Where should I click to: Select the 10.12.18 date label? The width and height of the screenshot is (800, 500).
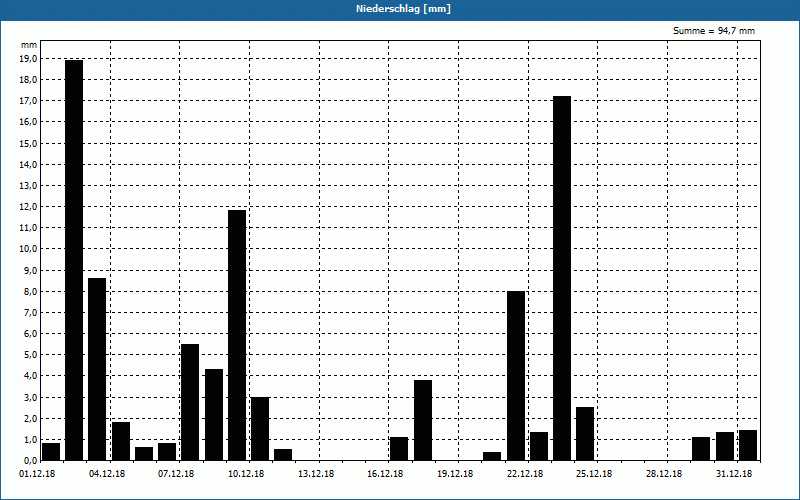coord(246,474)
